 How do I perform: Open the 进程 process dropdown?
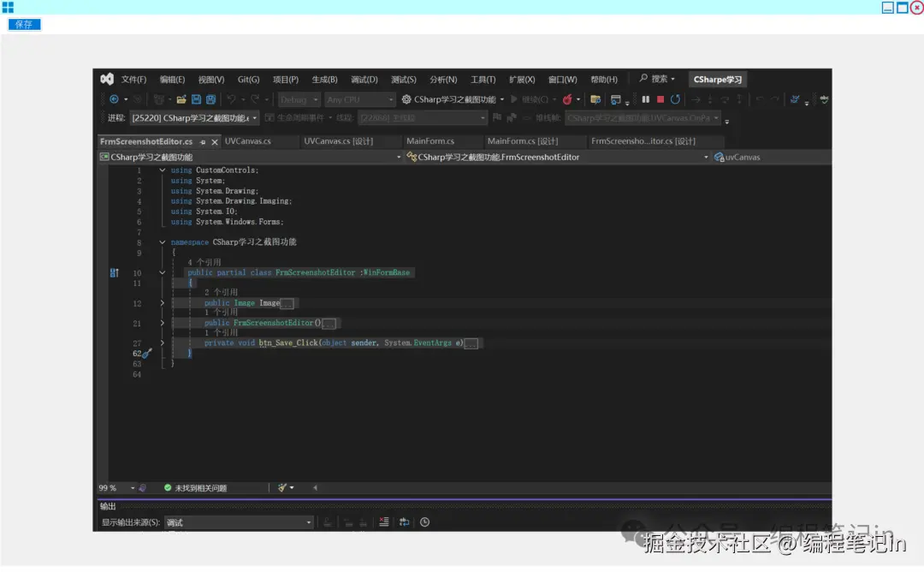[x=194, y=118]
